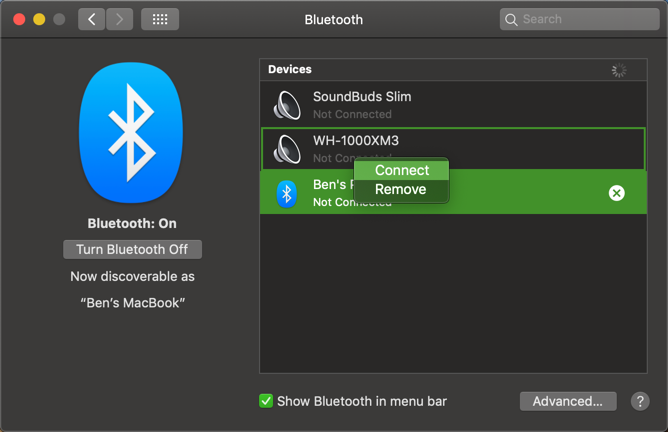Show all preferences grid icon
The height and width of the screenshot is (432, 668).
160,19
